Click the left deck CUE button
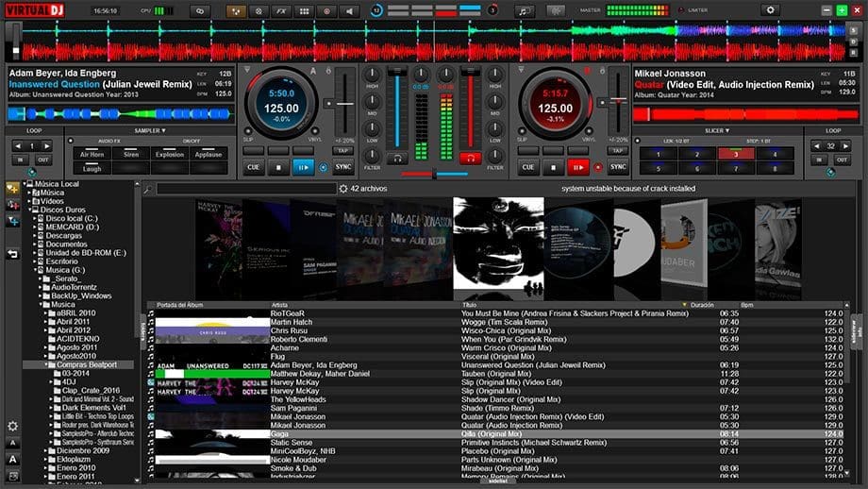The height and width of the screenshot is (489, 868). click(254, 167)
